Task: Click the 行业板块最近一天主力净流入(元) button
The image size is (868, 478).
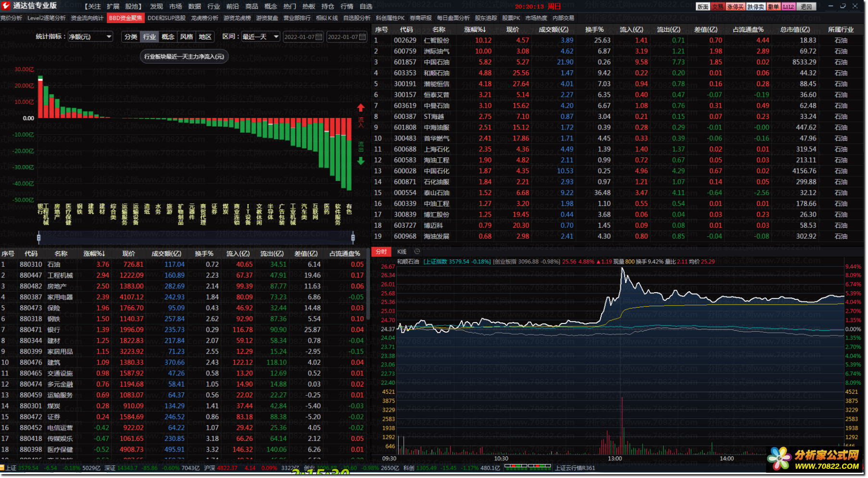Action: pyautogui.click(x=184, y=56)
